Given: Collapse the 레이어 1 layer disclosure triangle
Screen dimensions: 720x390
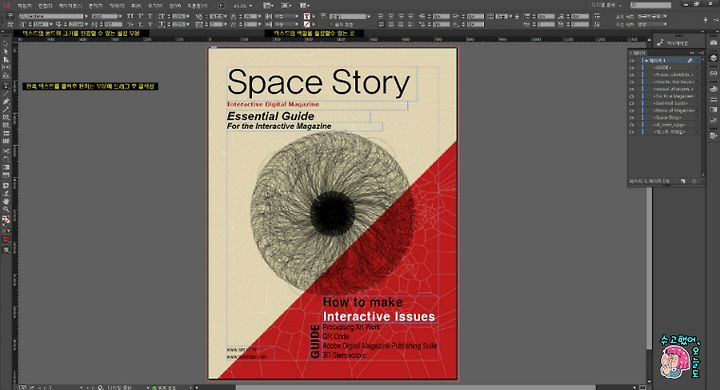Looking at the screenshot, I should (647, 61).
